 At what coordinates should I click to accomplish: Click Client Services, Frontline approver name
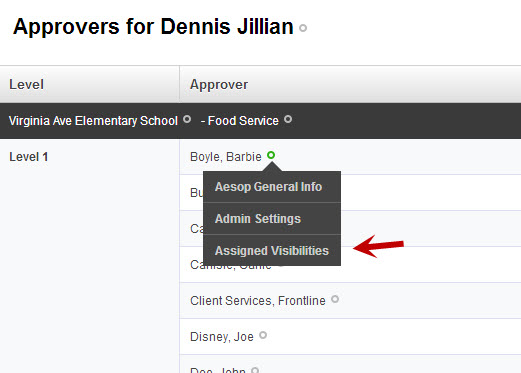click(258, 301)
